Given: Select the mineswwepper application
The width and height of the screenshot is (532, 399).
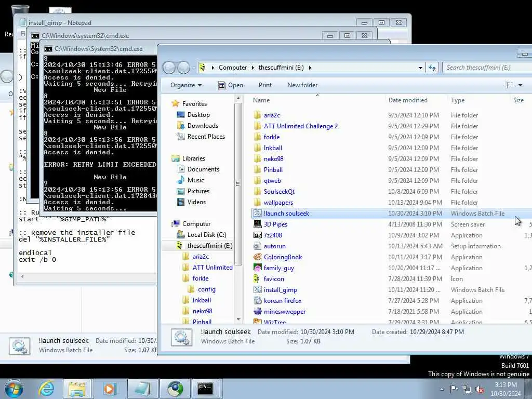Looking at the screenshot, I should point(284,312).
